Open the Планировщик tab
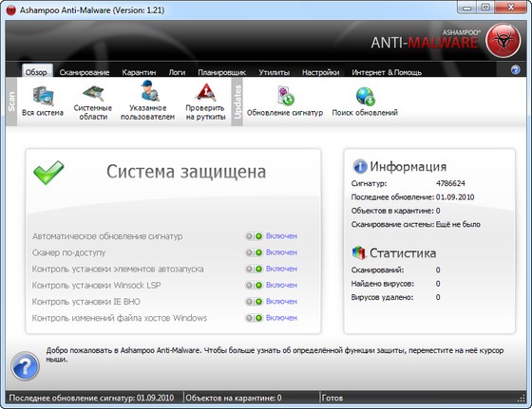This screenshot has width=532, height=409. tap(222, 72)
